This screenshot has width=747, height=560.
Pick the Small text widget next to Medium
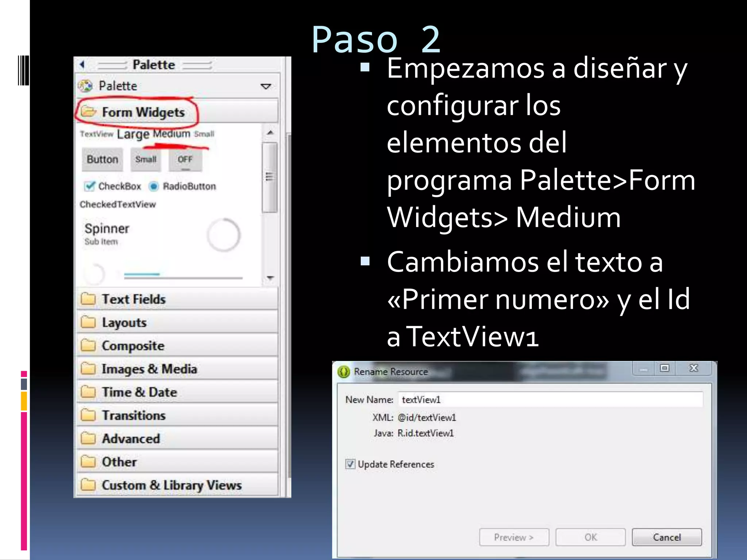[204, 134]
